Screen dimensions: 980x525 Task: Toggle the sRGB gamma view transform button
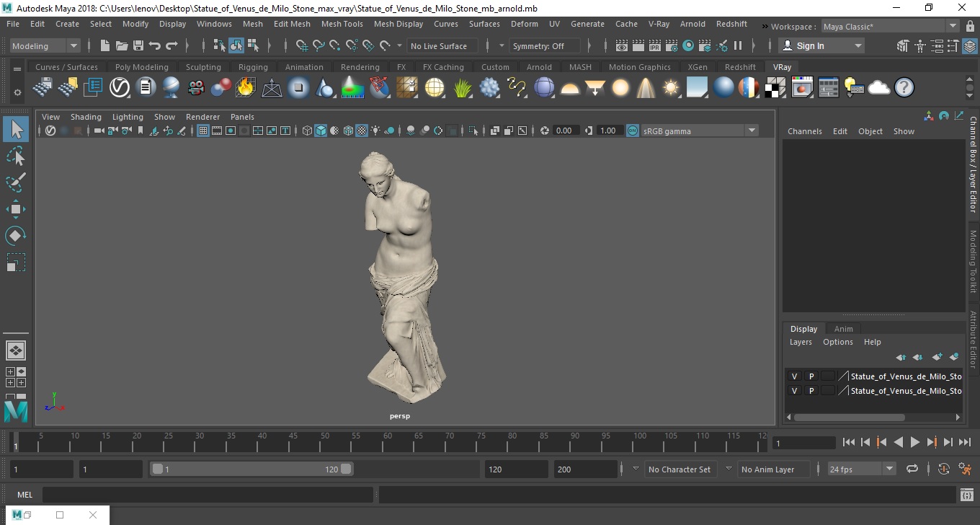coord(632,131)
